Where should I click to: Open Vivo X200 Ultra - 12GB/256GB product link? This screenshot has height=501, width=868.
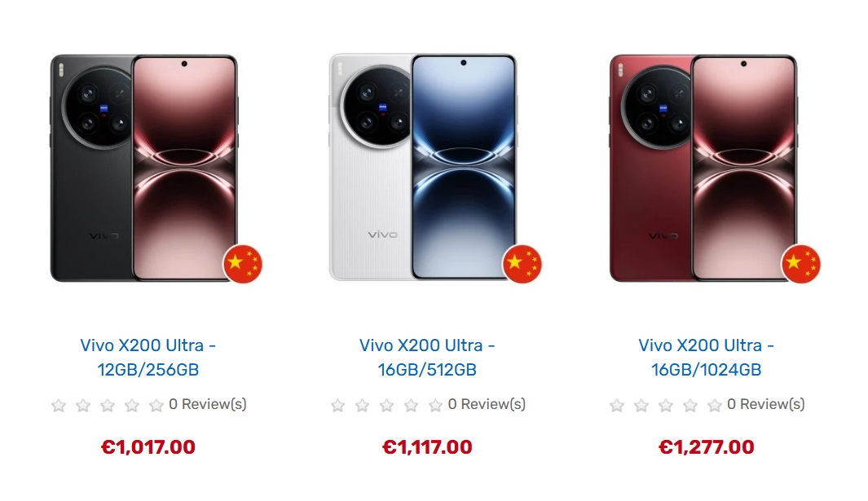coord(148,357)
